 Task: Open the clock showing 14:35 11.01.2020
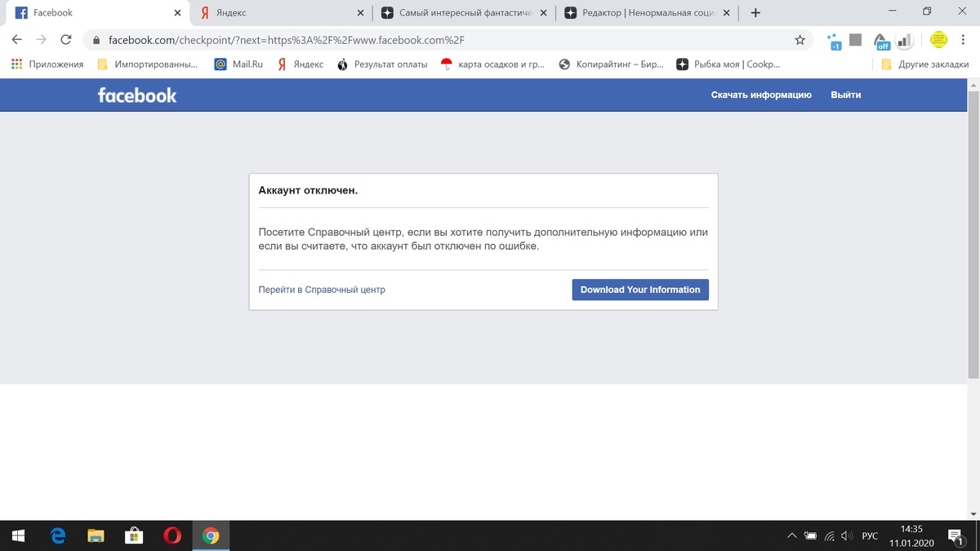[911, 535]
